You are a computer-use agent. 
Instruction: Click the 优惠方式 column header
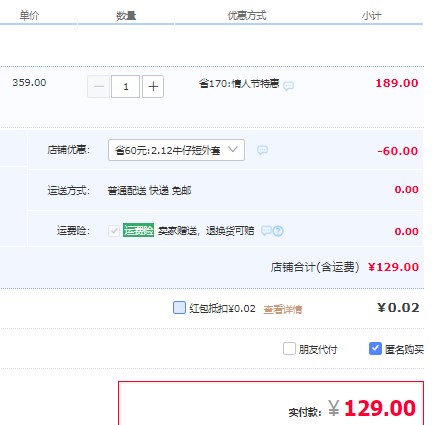click(247, 15)
